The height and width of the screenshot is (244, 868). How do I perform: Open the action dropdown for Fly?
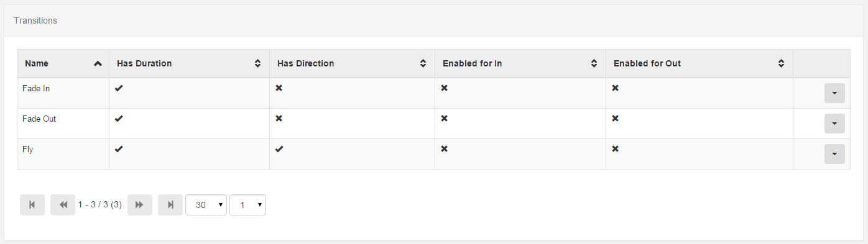point(834,154)
